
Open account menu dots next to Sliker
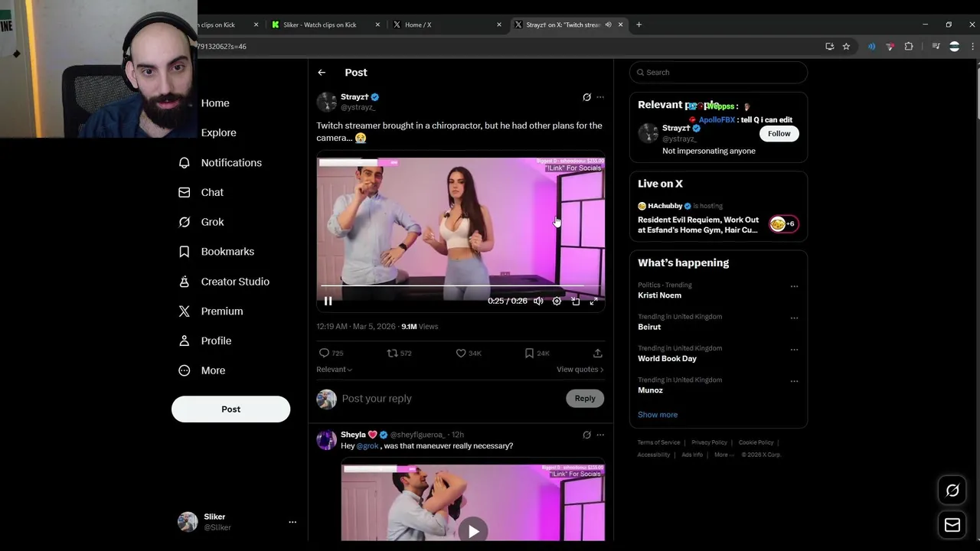coord(292,522)
